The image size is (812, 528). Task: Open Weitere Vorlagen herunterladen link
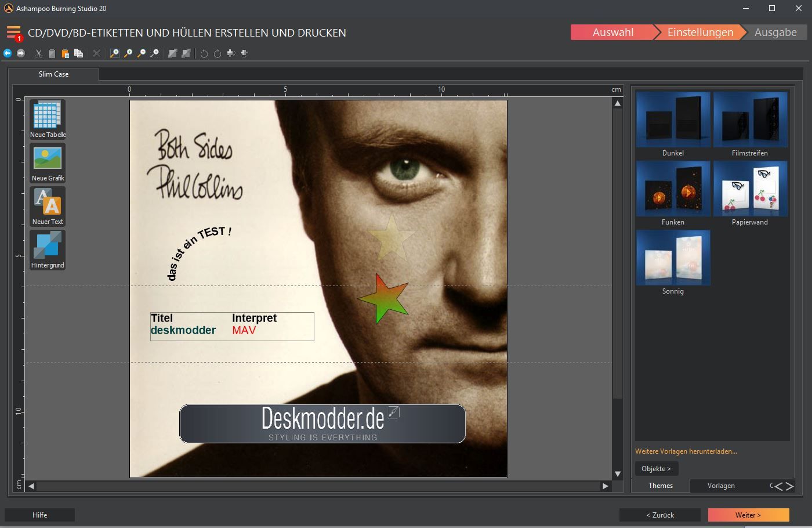coord(686,451)
